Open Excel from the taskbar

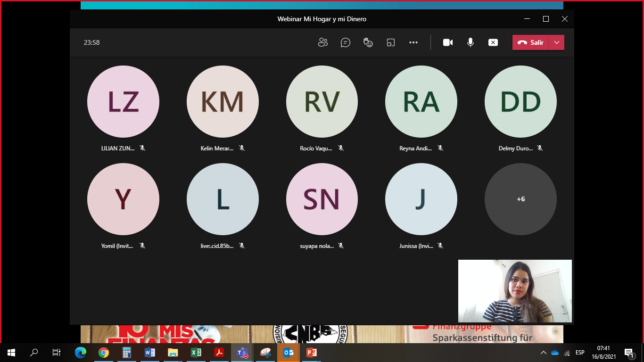coord(196,353)
